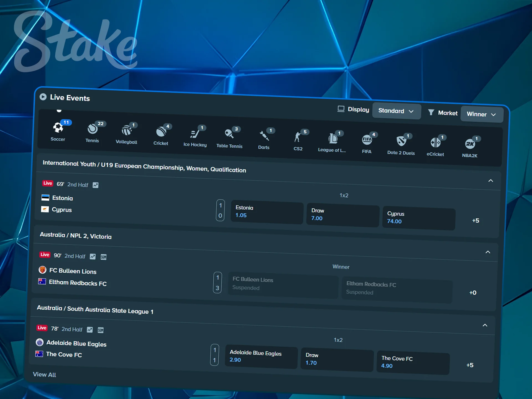Open the FC Bulleen Lions team link
This screenshot has width=532, height=399.
coord(73,271)
